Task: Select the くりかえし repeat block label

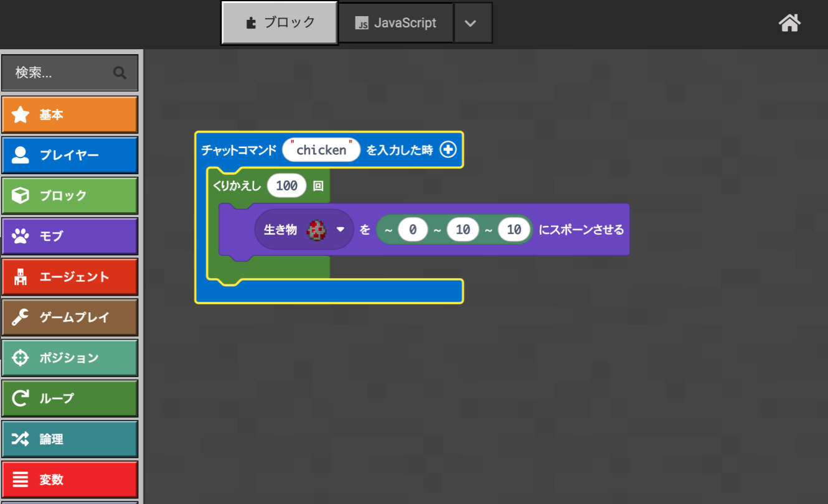Action: point(237,185)
